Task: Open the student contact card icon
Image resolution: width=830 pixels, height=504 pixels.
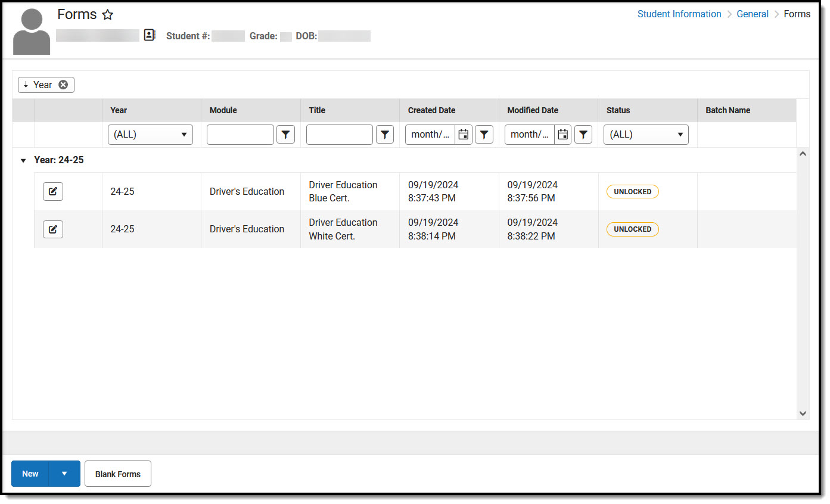Action: pos(150,36)
